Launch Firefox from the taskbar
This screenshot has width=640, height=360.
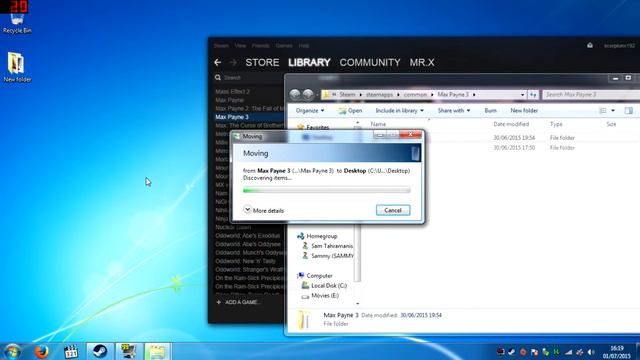tap(41, 351)
